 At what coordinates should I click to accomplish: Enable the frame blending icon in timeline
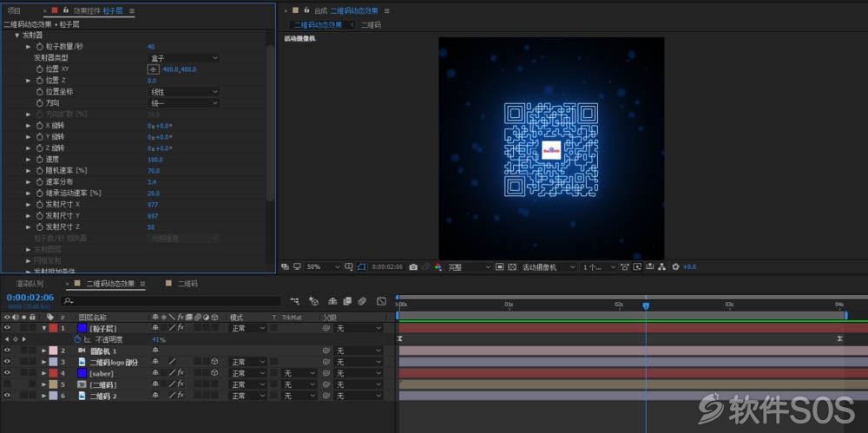(347, 301)
